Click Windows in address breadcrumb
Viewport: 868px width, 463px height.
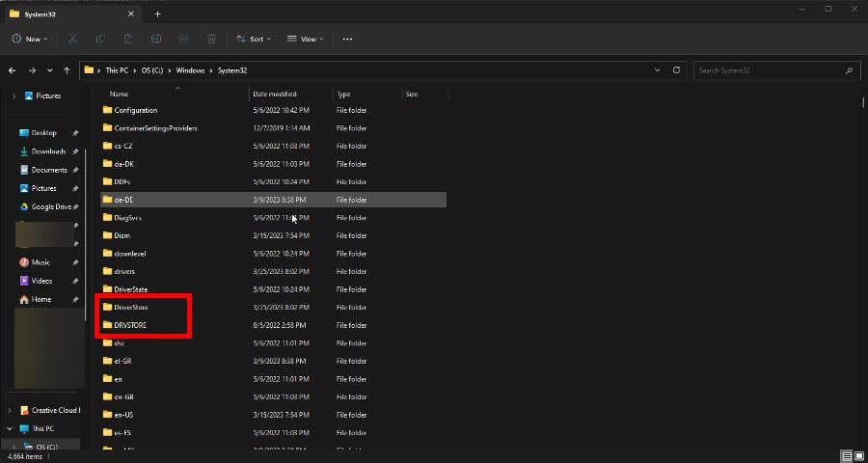[x=190, y=70]
